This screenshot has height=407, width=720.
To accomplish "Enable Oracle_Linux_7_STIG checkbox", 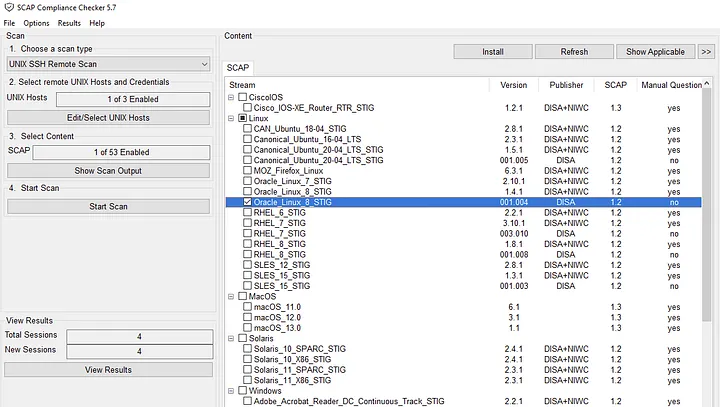I will pyautogui.click(x=248, y=181).
